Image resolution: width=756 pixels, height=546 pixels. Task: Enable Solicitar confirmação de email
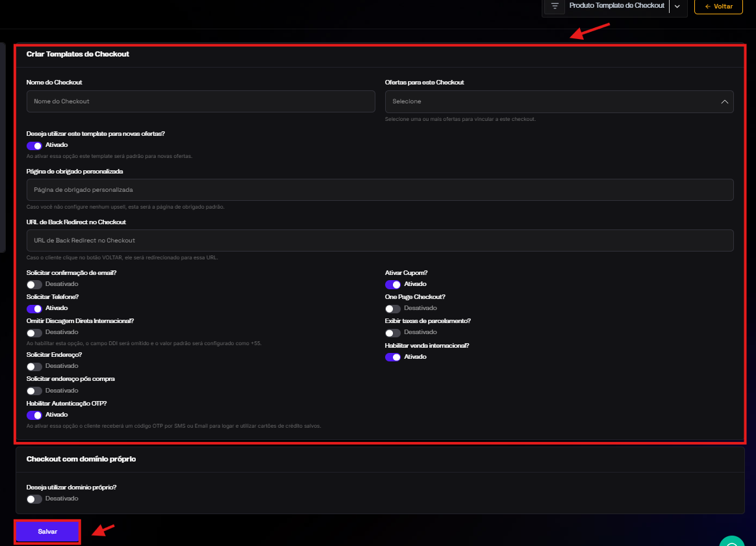(x=34, y=285)
